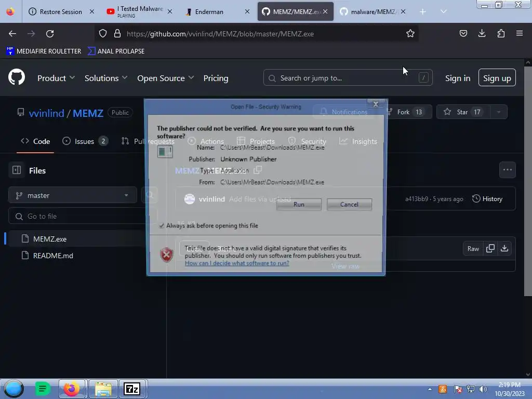Expand the Solutions menu
Screen dimensions: 532x399
(x=106, y=78)
